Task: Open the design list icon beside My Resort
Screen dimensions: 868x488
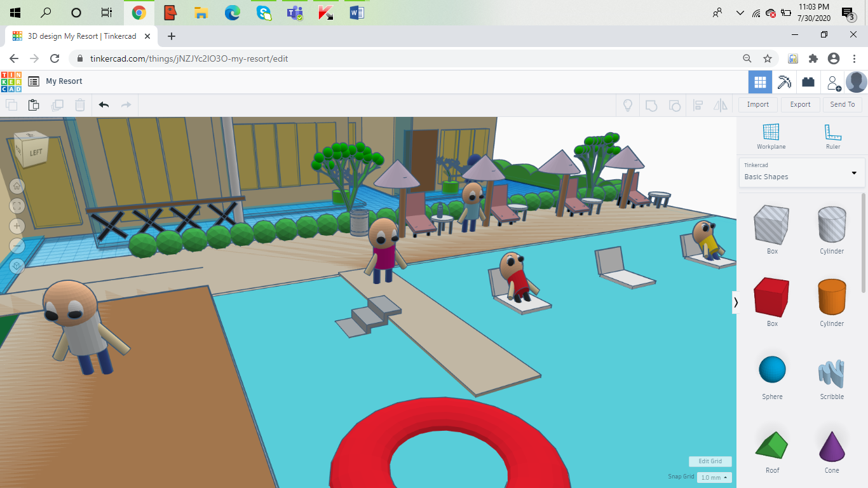Action: (x=34, y=81)
